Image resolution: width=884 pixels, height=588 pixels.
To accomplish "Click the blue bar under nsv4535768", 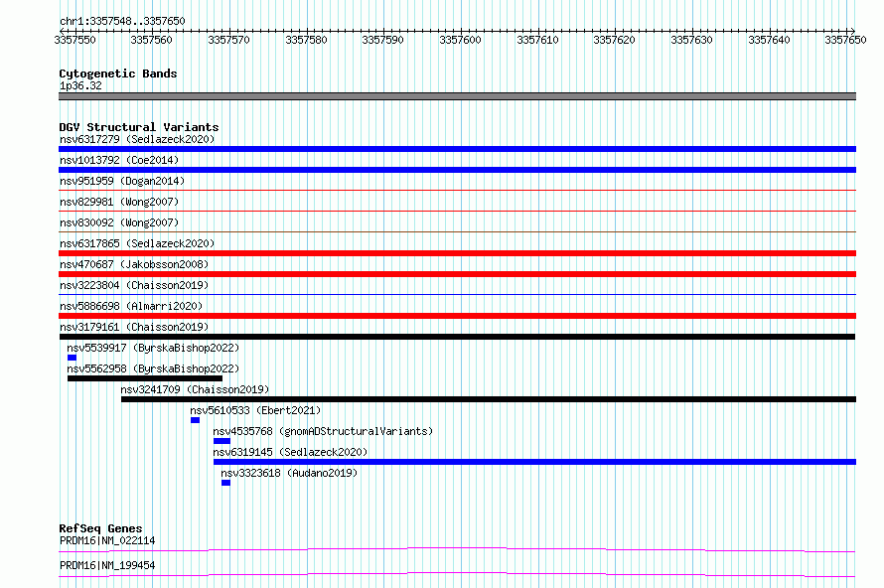I will (x=222, y=441).
